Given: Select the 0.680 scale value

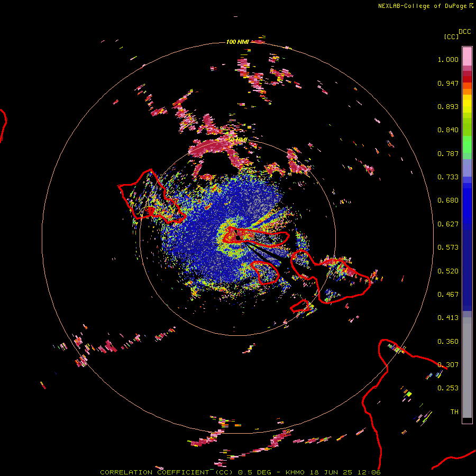Looking at the screenshot, I should click(448, 200).
